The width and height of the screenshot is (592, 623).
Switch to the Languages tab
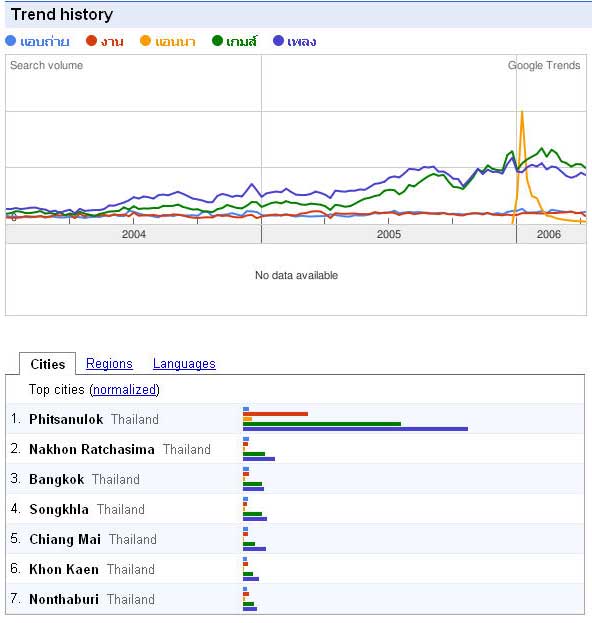[184, 364]
